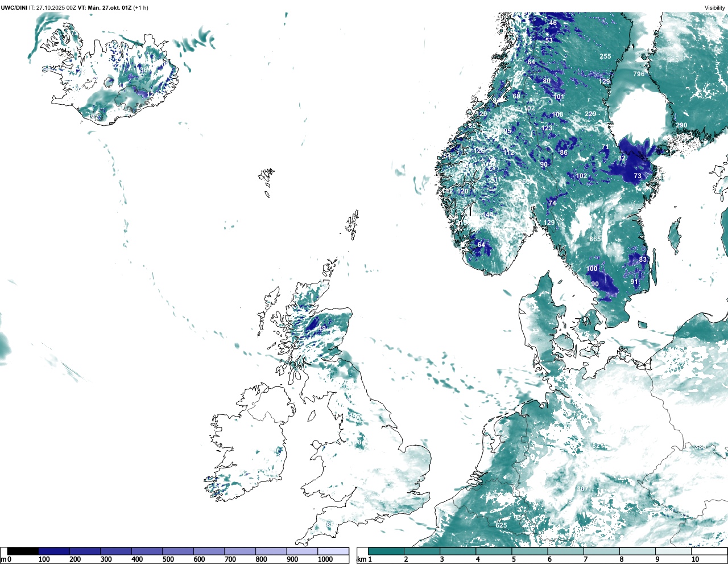Choose the 500–600 m legend color swatch
This screenshot has width=728, height=564.
[178, 551]
